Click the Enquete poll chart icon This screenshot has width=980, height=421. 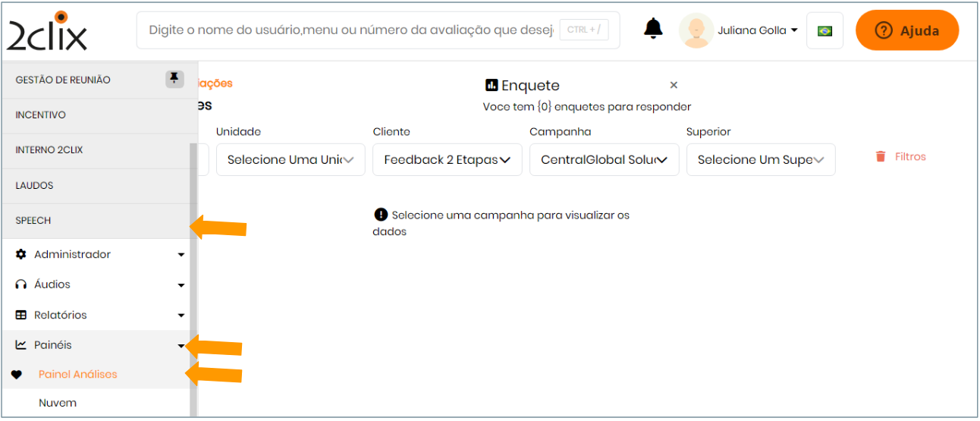coord(492,85)
